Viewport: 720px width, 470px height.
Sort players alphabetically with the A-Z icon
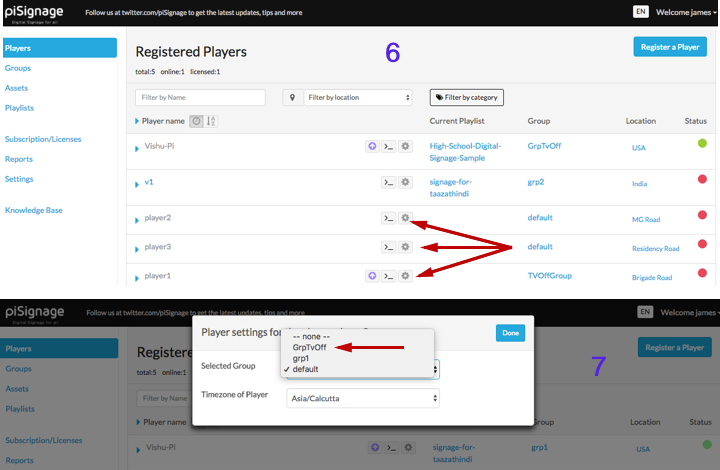click(211, 121)
